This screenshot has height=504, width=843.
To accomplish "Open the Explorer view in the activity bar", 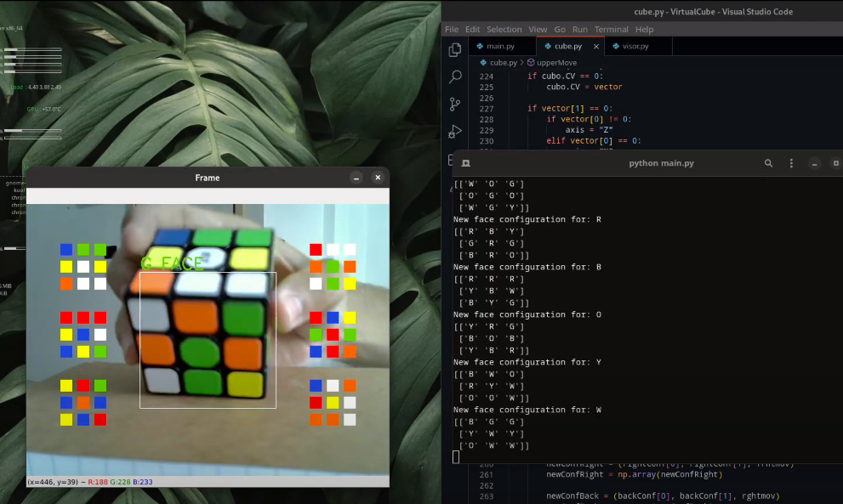I will (455, 49).
